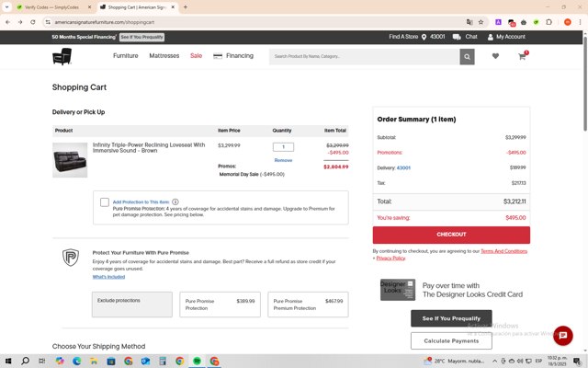The height and width of the screenshot is (368, 588).
Task: Open the Chrome profile avatar
Action: coord(568,22)
